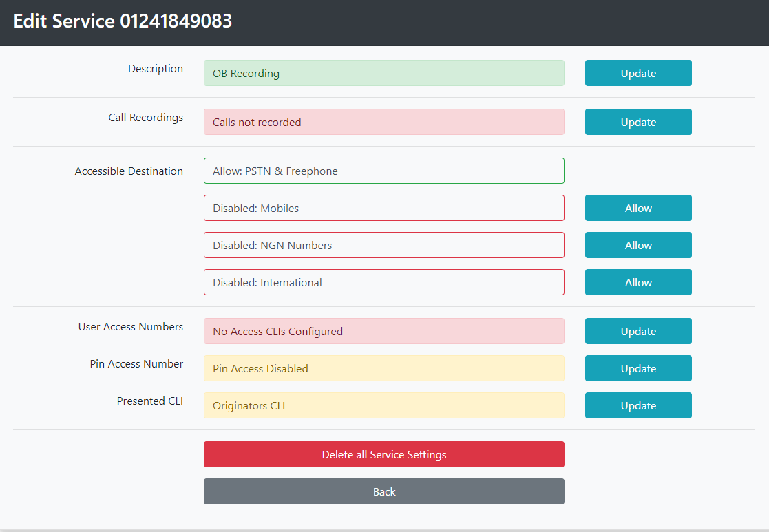Click the Originators CLI field
769x532 pixels.
click(x=384, y=406)
